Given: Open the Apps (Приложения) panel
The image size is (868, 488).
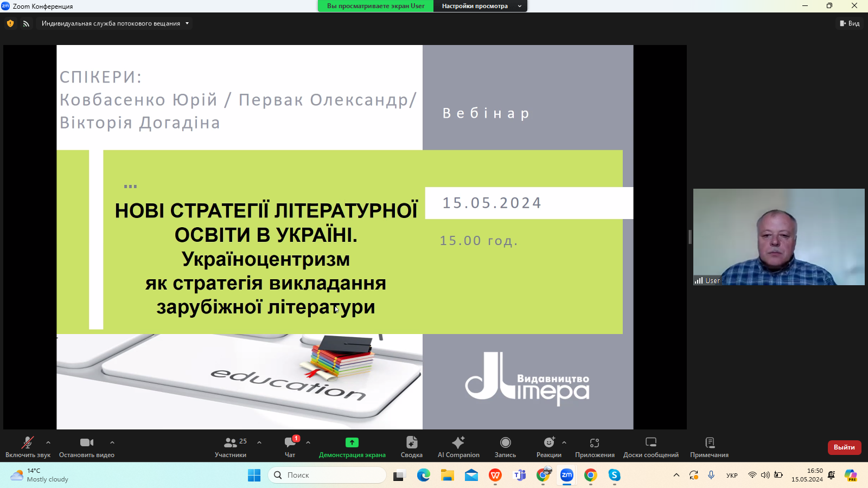Looking at the screenshot, I should 595,447.
